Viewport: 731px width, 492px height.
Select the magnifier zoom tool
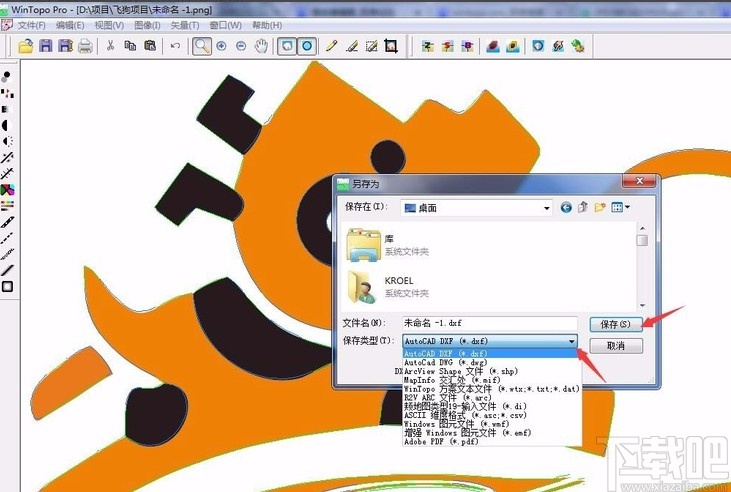click(x=202, y=46)
